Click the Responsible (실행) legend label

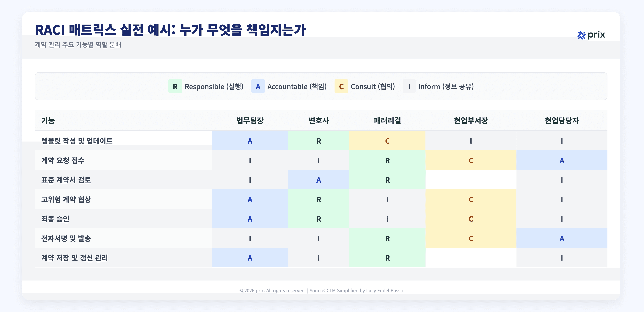214,87
